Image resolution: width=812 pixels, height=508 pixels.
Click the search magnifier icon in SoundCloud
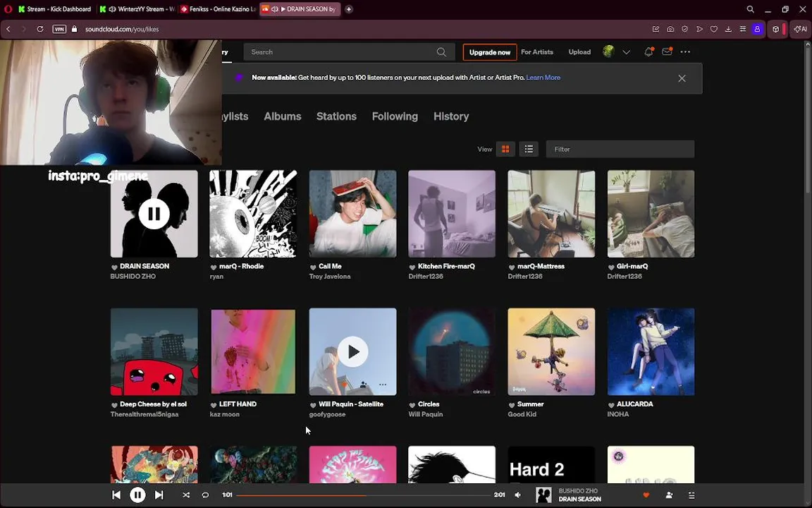441,52
